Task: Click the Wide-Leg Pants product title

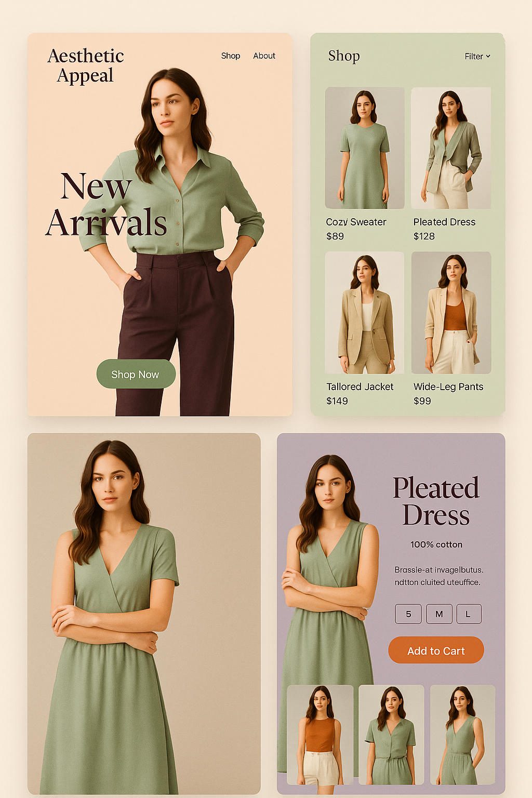Action: click(448, 387)
